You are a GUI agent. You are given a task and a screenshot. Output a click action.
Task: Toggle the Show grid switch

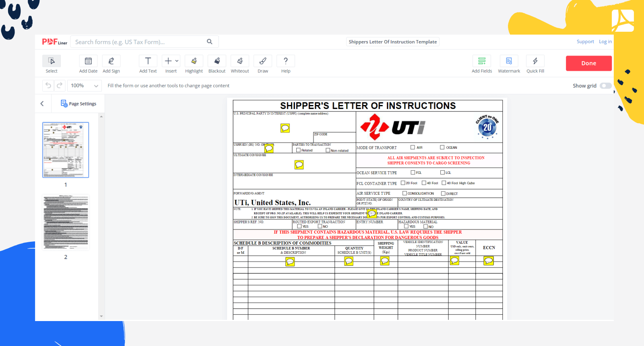click(x=605, y=86)
